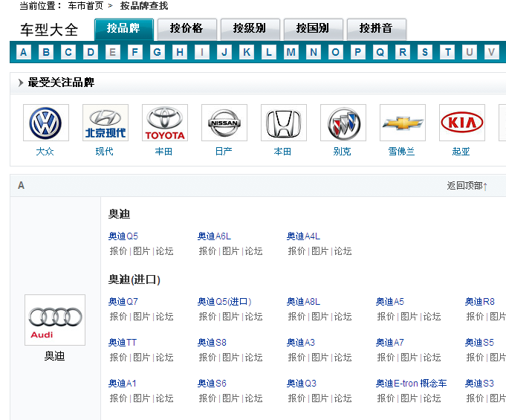Click the 奥迪 label below Audi logo
506x420 pixels.
pos(54,356)
